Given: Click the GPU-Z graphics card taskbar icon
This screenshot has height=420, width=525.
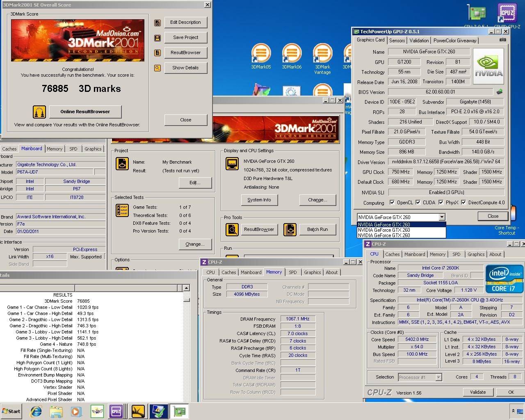Looking at the screenshot, I should [179, 411].
